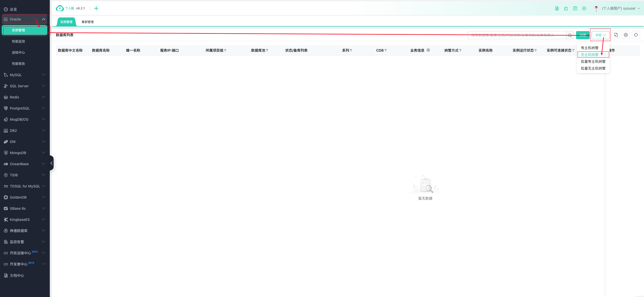Select 无主机纳管 from the dropdown menu
The height and width of the screenshot is (297, 644).
(x=589, y=55)
